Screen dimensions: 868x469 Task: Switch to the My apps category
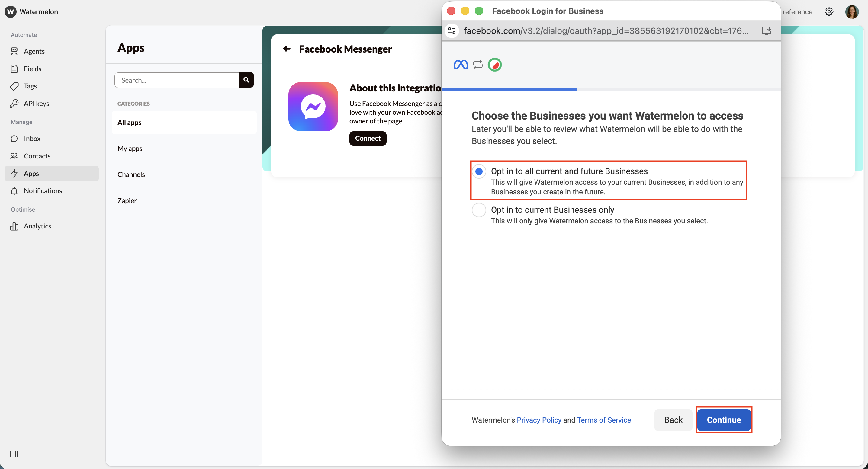tap(130, 148)
